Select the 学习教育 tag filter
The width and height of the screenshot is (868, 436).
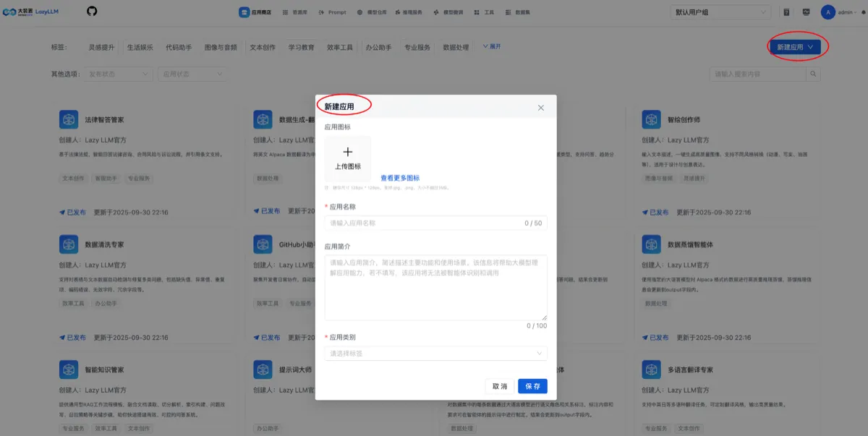pos(301,47)
